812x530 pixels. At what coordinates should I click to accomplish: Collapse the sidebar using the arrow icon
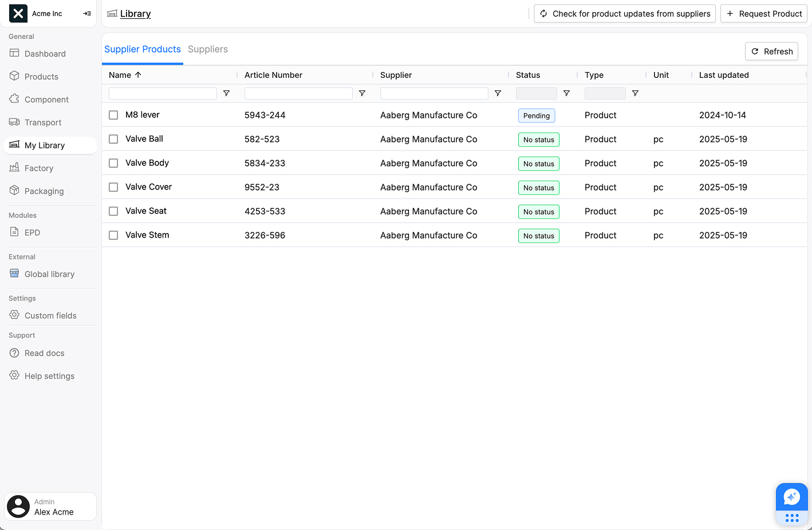tap(87, 14)
